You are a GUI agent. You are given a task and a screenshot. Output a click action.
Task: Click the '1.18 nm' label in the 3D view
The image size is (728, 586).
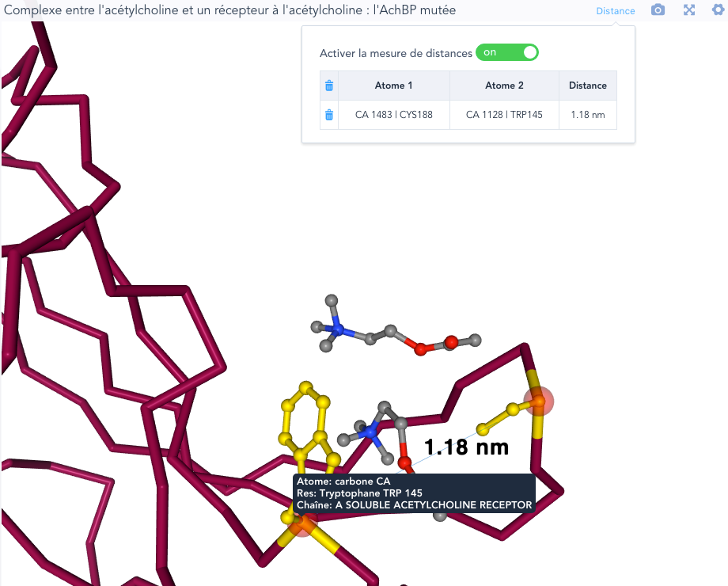[x=467, y=447]
